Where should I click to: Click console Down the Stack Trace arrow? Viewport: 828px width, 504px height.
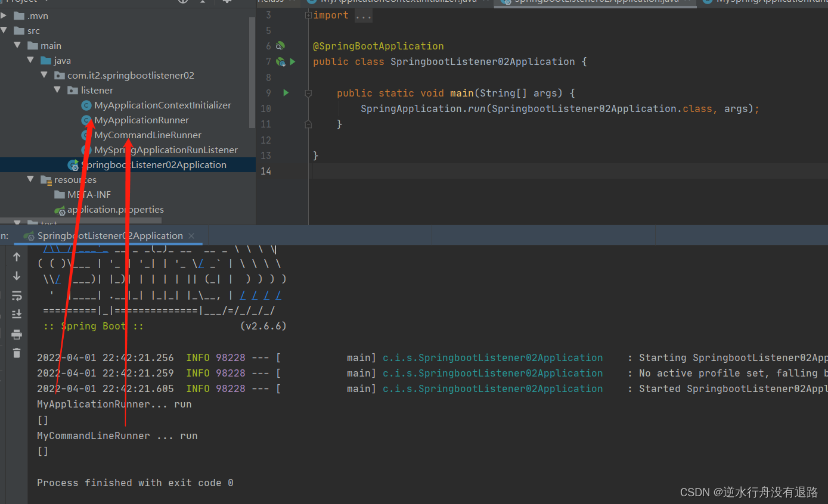(17, 276)
